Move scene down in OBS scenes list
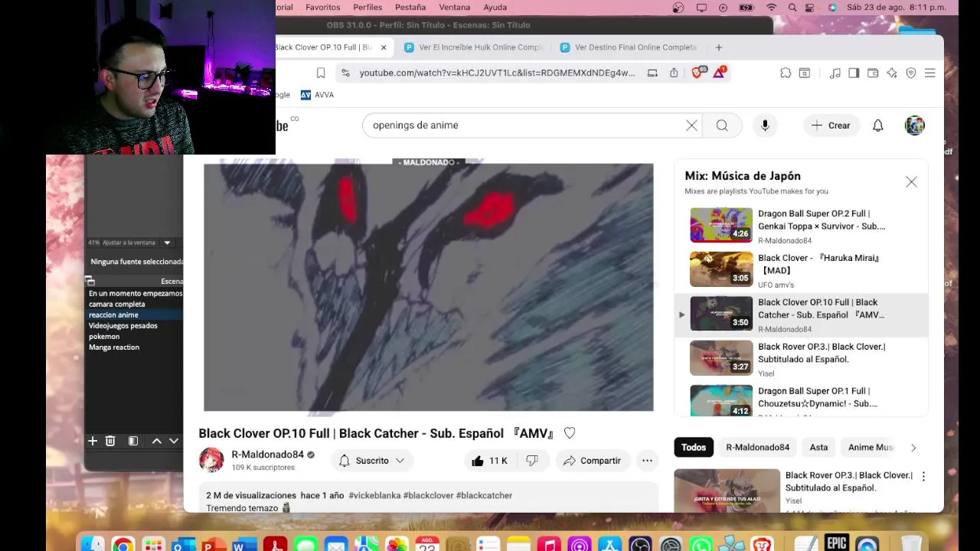Image resolution: width=980 pixels, height=551 pixels. 174,441
